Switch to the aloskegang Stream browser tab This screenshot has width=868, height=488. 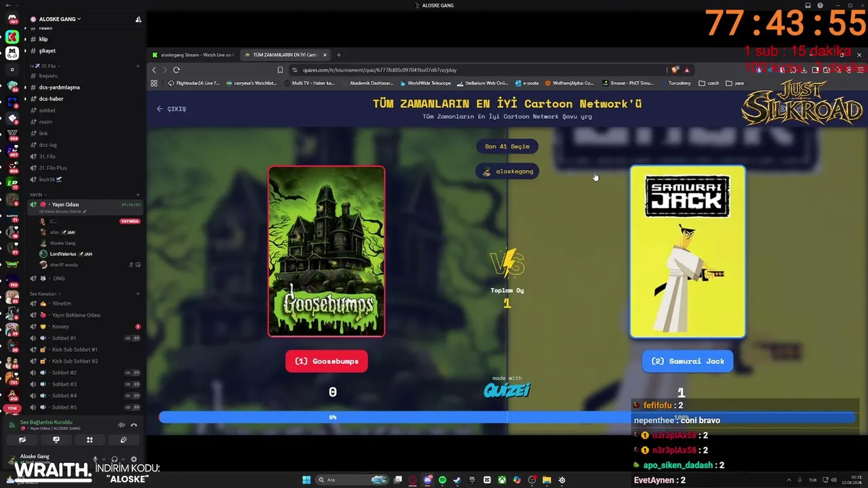[x=193, y=55]
